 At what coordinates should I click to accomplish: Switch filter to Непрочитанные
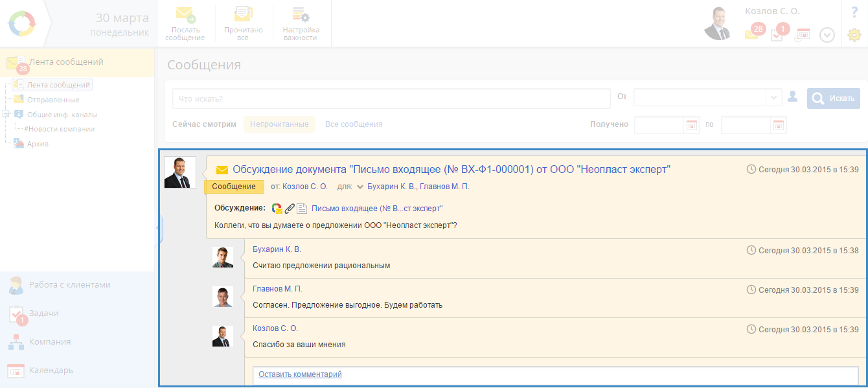279,124
